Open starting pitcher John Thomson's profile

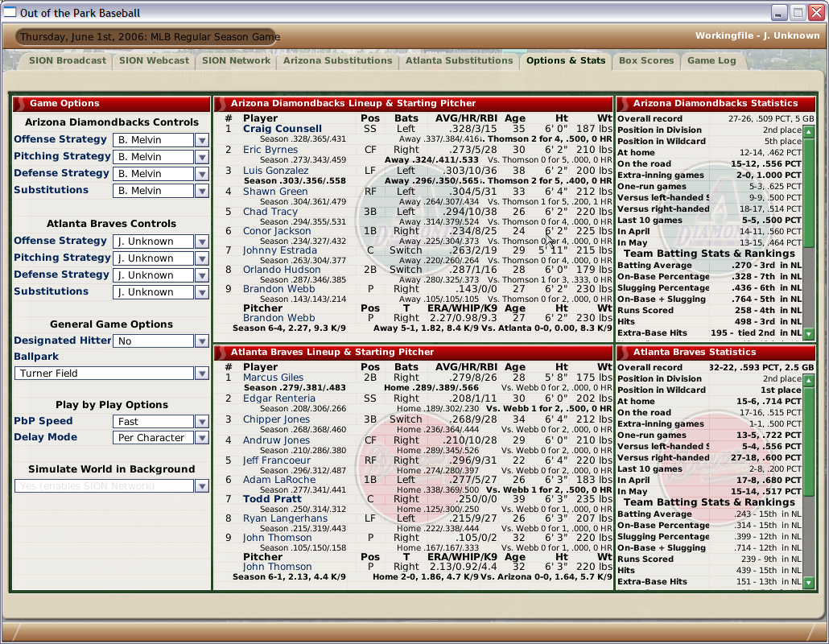click(277, 567)
